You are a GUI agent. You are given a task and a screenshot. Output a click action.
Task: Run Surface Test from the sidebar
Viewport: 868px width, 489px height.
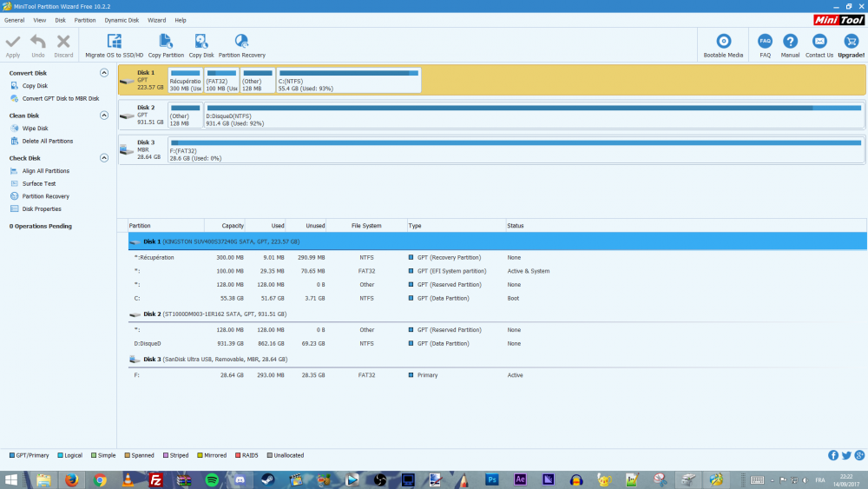tap(39, 184)
